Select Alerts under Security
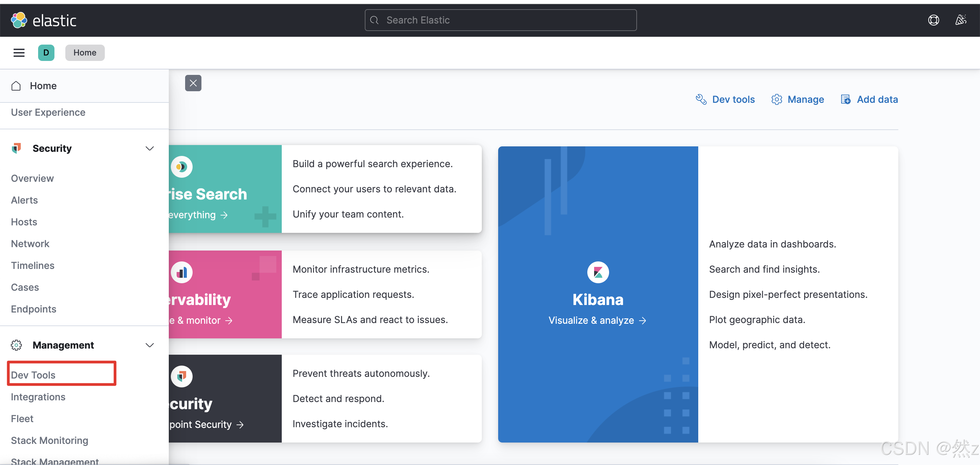The width and height of the screenshot is (980, 465). [24, 200]
